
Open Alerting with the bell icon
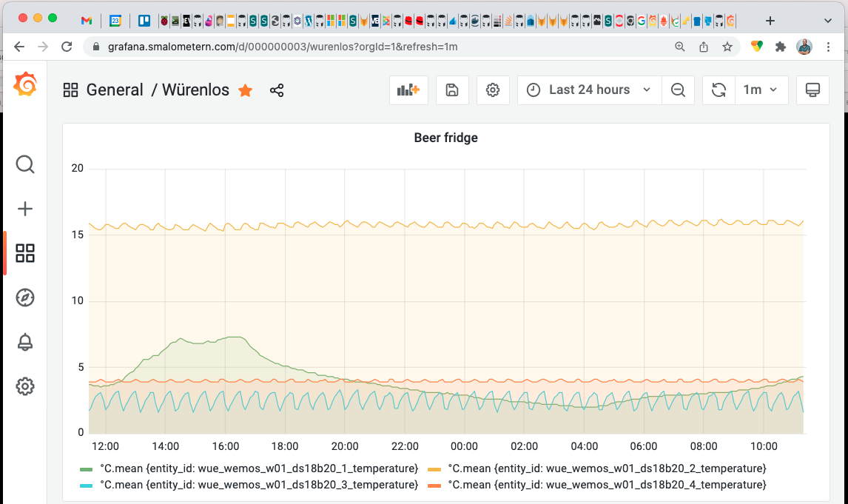coord(25,342)
